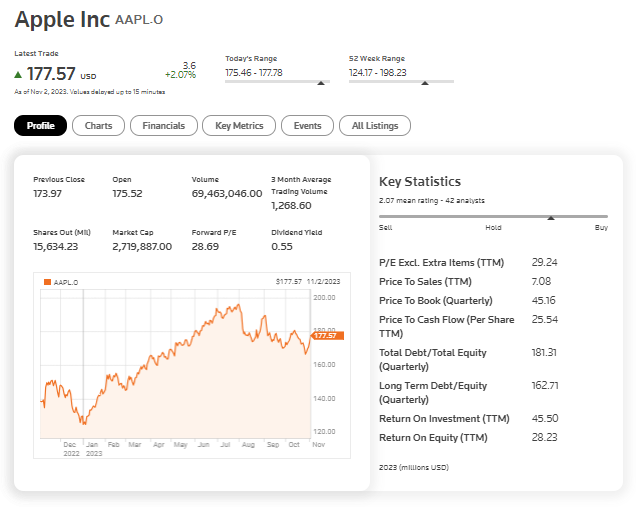Click the Key Statistics heading
Image resolution: width=636 pixels, height=514 pixels.
pos(420,182)
